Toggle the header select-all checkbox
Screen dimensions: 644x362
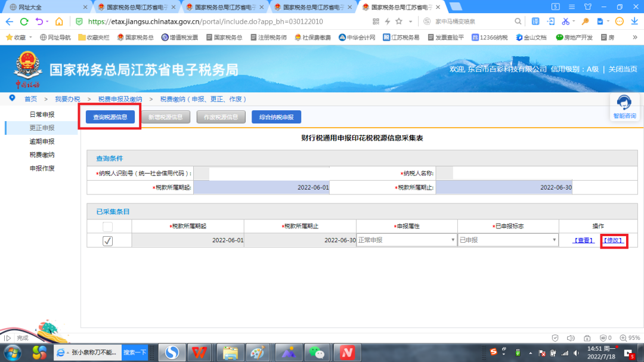(x=107, y=227)
